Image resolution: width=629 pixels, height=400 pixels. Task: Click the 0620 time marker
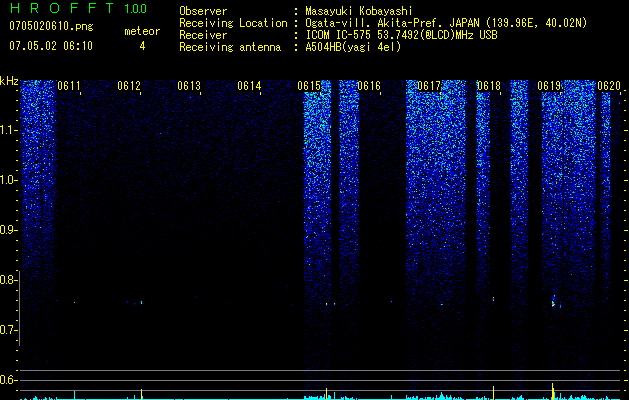609,86
